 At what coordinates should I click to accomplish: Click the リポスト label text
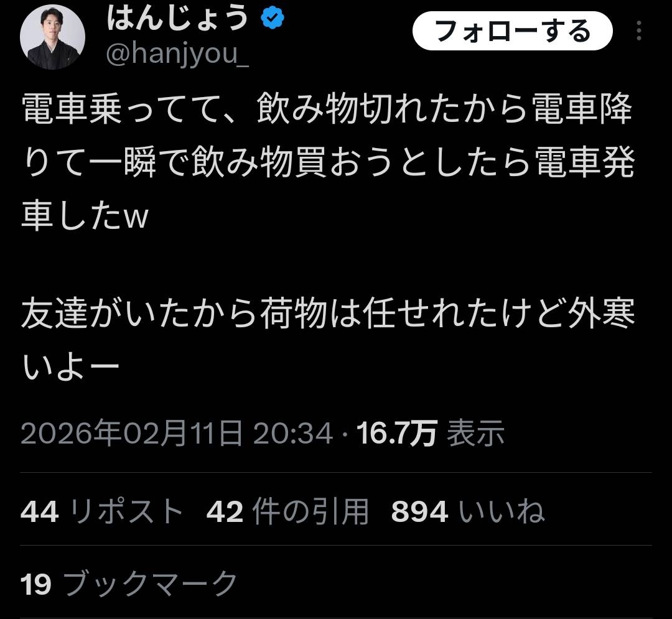pyautogui.click(x=126, y=511)
